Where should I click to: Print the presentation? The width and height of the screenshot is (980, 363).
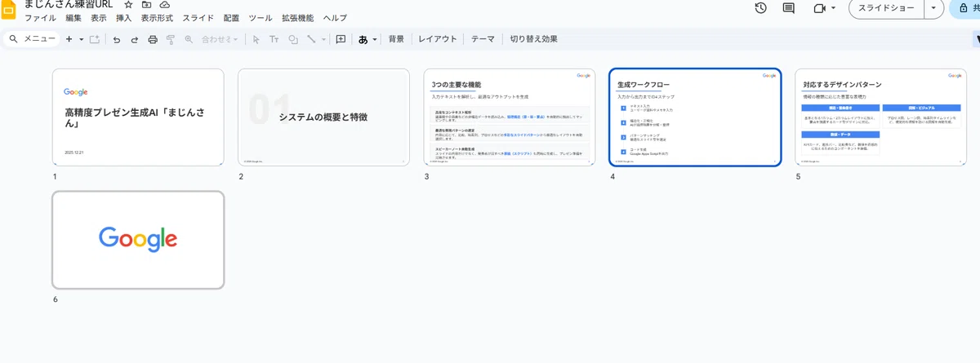153,39
